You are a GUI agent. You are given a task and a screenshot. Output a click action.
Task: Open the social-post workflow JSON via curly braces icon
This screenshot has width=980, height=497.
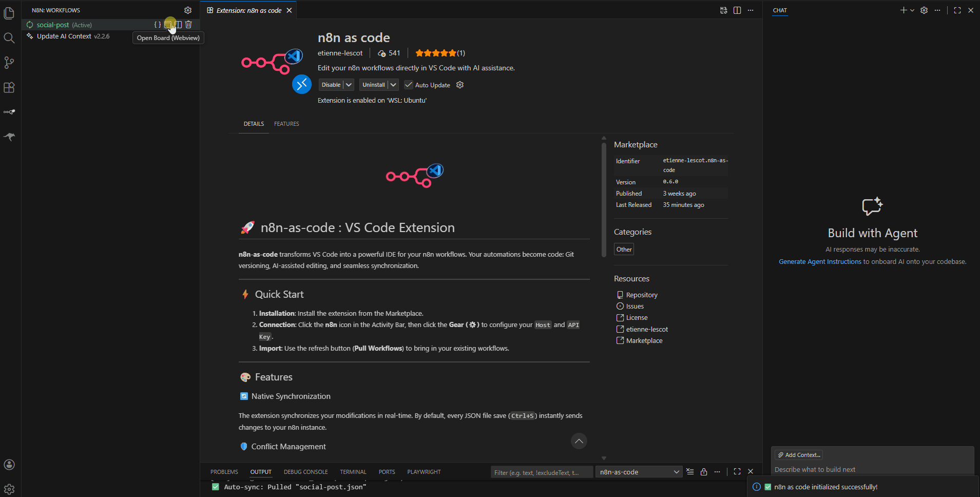158,24
